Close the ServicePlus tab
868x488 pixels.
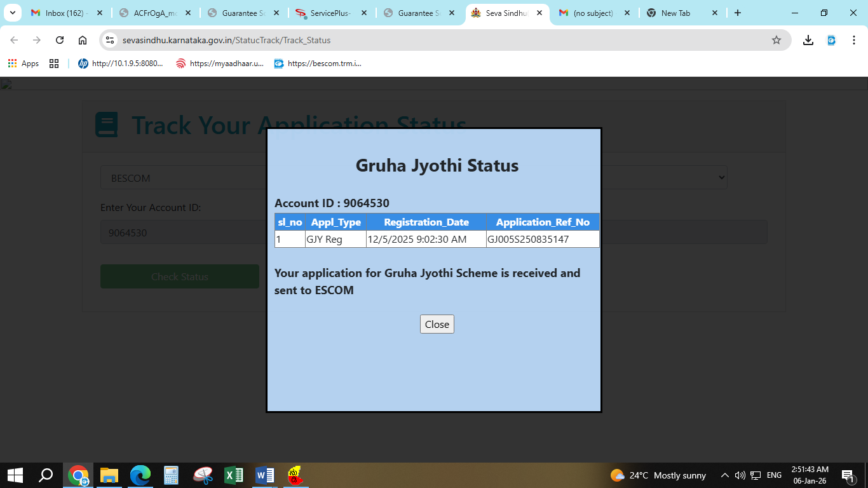coord(363,13)
